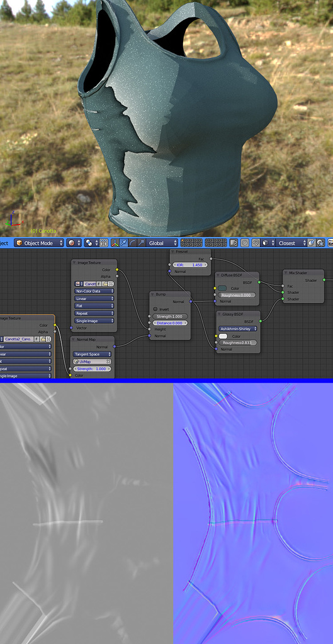Click Bump Strength 1.000 field
Image resolution: width=333 pixels, height=644 pixels.
(170, 317)
